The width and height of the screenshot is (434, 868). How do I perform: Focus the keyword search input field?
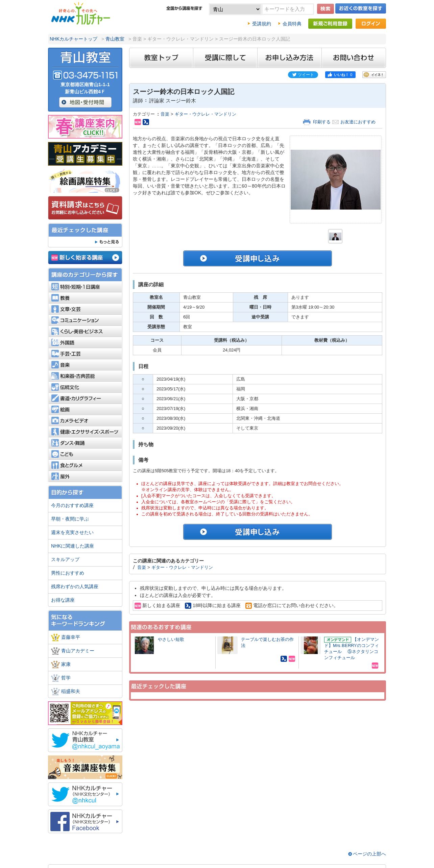tap(288, 9)
